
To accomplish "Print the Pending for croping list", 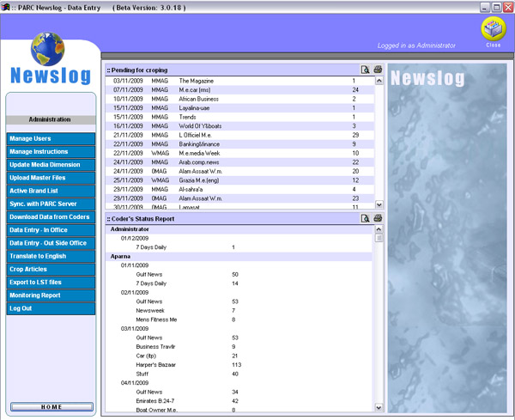I will (378, 70).
